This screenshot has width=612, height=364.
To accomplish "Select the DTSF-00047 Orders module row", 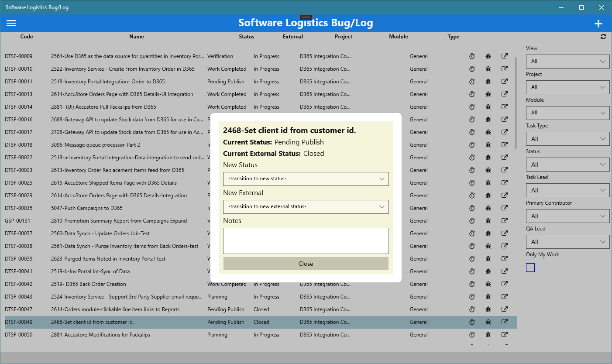I will pos(261,309).
